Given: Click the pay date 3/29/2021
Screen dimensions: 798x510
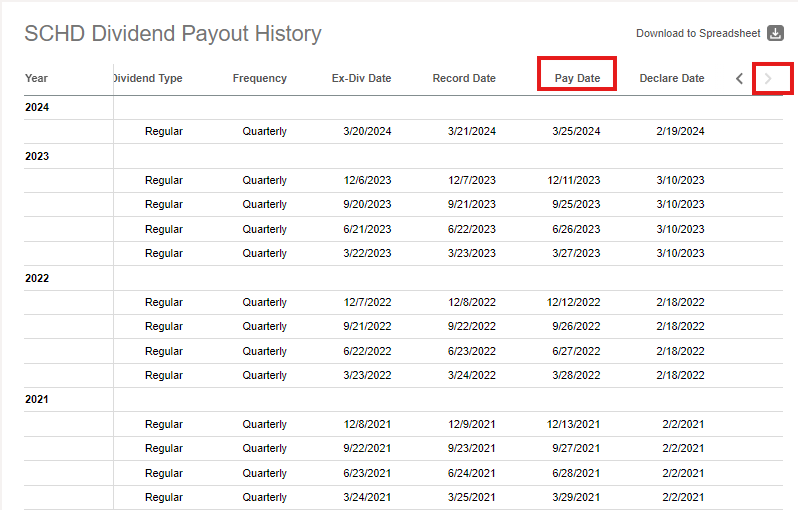Looking at the screenshot, I should (x=576, y=497).
